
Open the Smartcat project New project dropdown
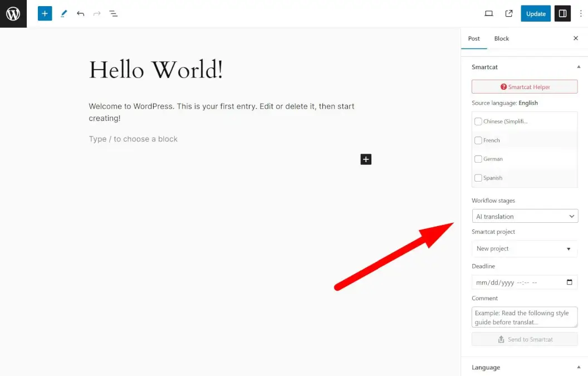(525, 248)
